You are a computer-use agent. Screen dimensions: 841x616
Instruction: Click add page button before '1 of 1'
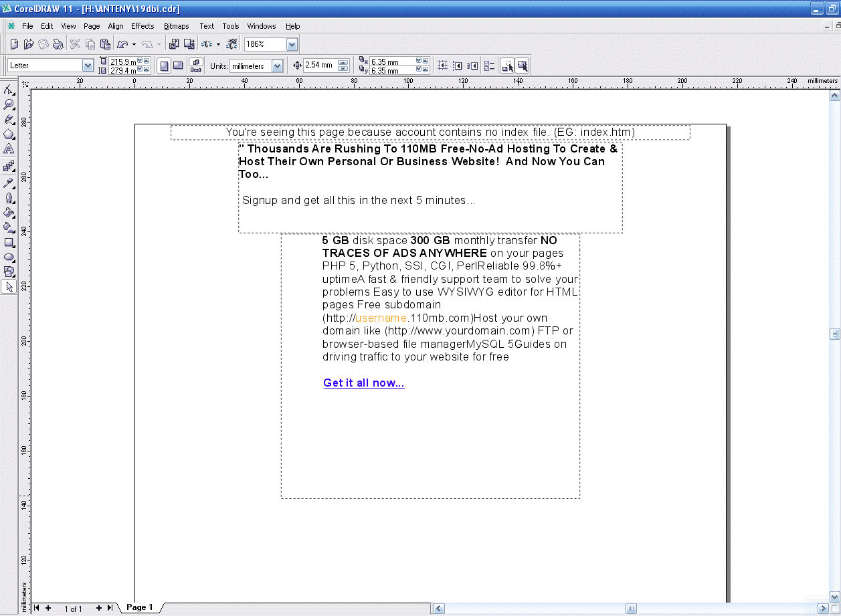(48, 608)
